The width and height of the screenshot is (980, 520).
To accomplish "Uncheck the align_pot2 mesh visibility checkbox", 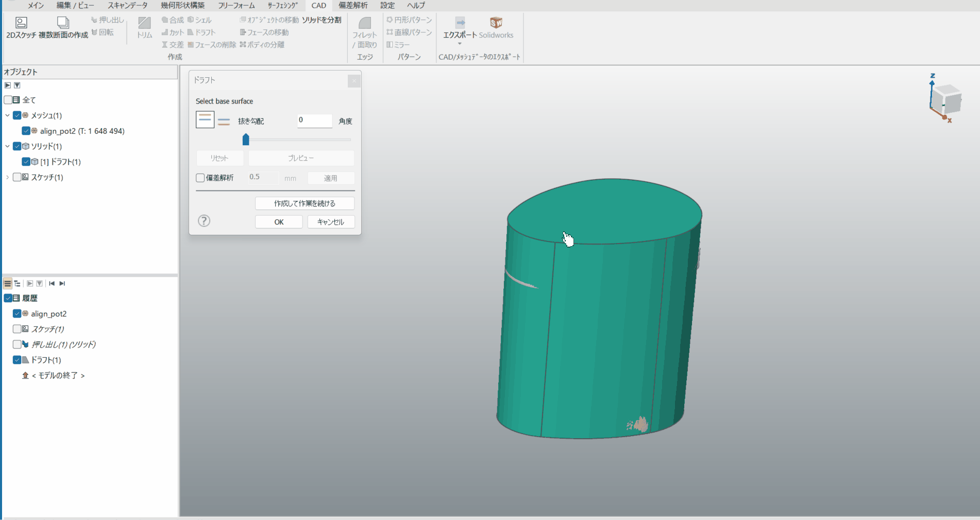I will click(x=26, y=131).
